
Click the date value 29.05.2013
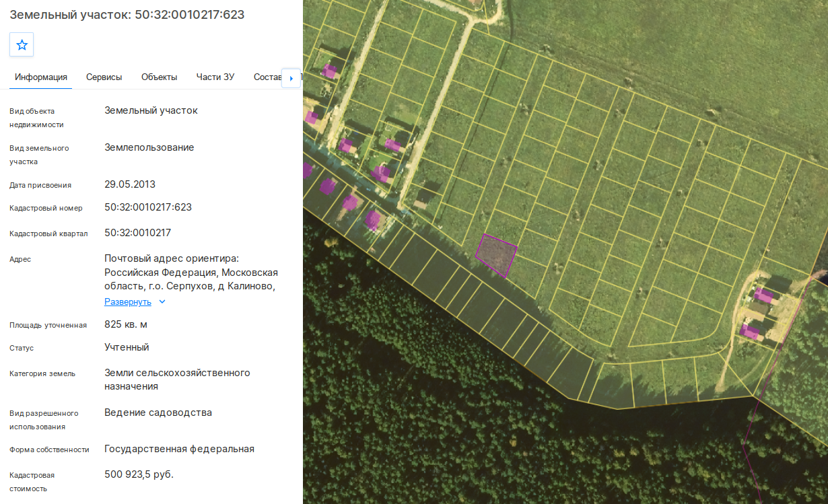(x=130, y=184)
